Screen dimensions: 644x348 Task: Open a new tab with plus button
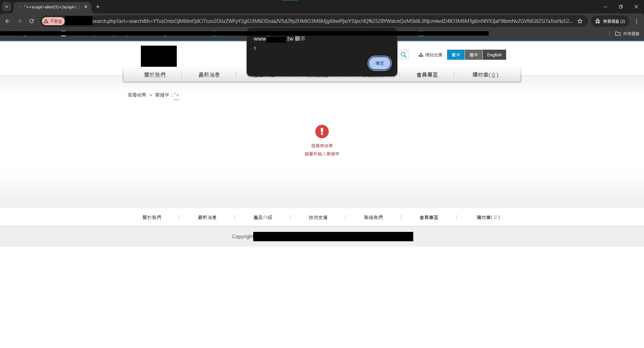tap(98, 7)
